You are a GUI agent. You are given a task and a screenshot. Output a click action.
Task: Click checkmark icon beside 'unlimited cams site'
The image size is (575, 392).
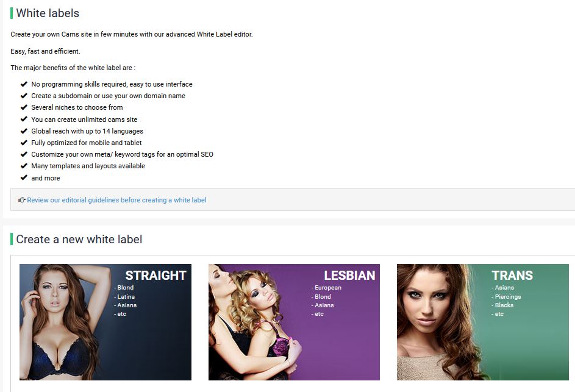point(24,119)
